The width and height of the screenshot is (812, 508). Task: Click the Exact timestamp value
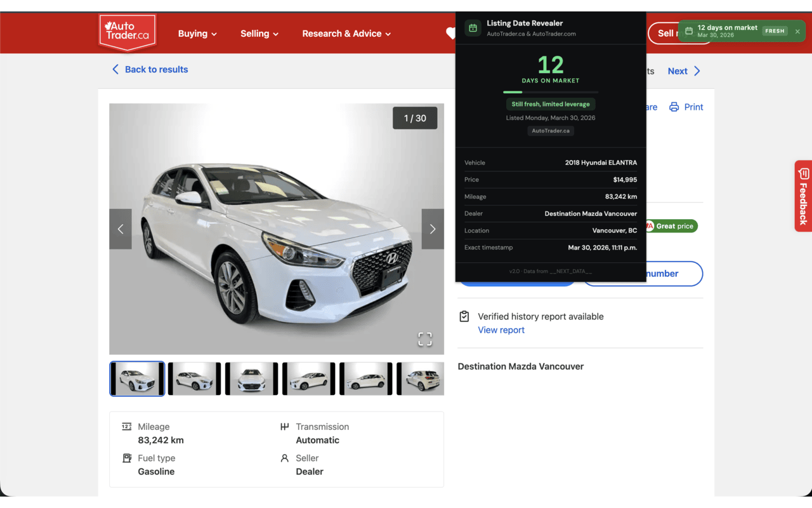[x=602, y=248]
